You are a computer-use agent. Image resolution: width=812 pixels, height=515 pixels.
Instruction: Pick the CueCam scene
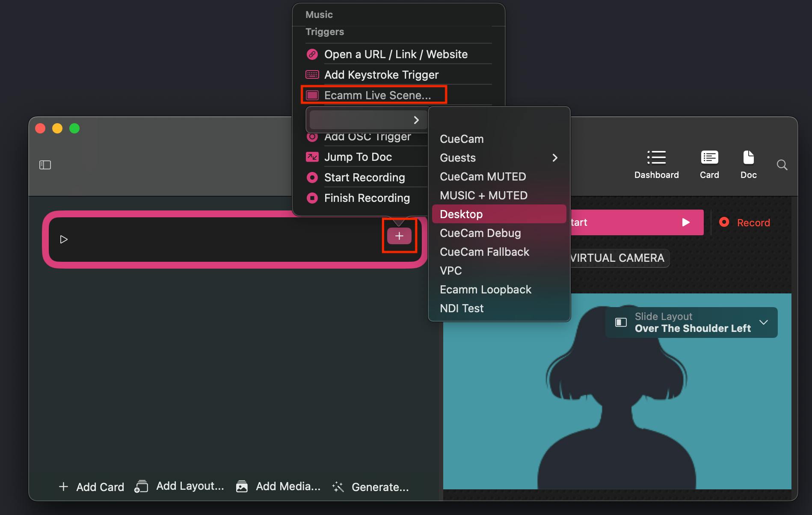(499, 139)
